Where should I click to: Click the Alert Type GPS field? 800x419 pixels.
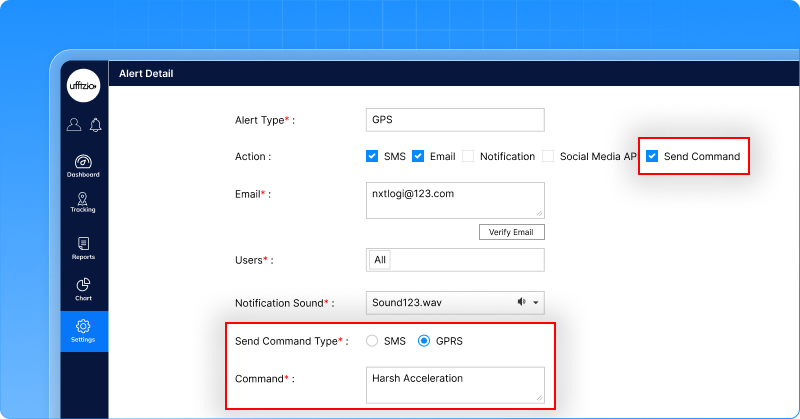coord(455,120)
